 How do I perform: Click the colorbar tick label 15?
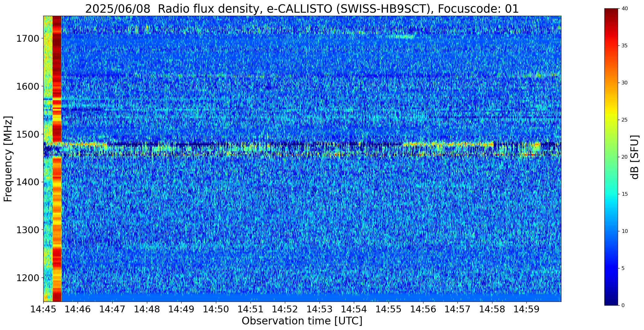click(x=625, y=194)
